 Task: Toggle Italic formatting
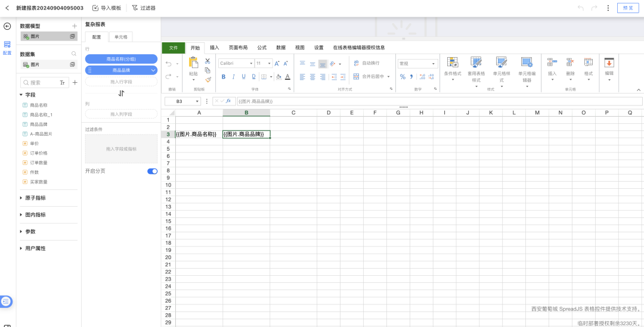pos(233,77)
